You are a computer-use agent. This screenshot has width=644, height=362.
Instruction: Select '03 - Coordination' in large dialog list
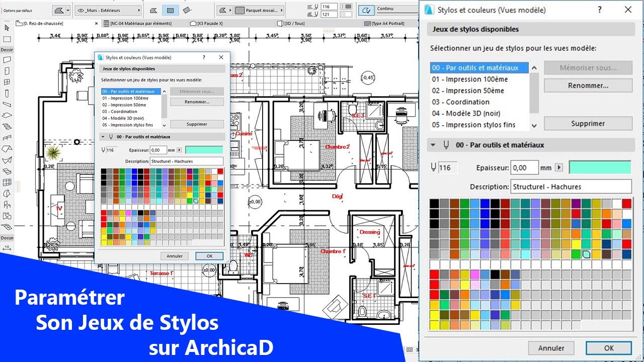[461, 102]
